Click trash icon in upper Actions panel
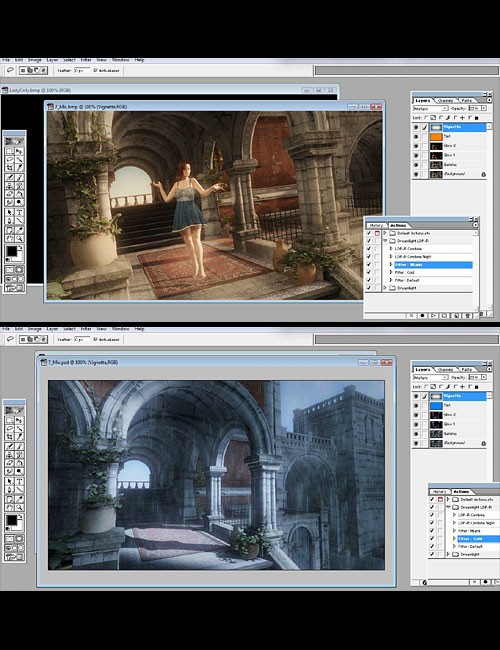Screen dimensions: 500x650 coord(468,315)
